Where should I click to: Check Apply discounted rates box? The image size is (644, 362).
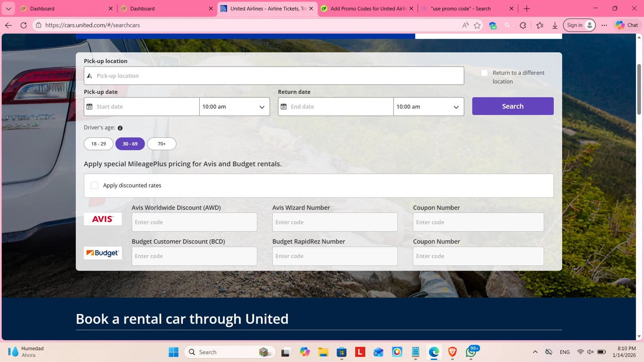(94, 185)
